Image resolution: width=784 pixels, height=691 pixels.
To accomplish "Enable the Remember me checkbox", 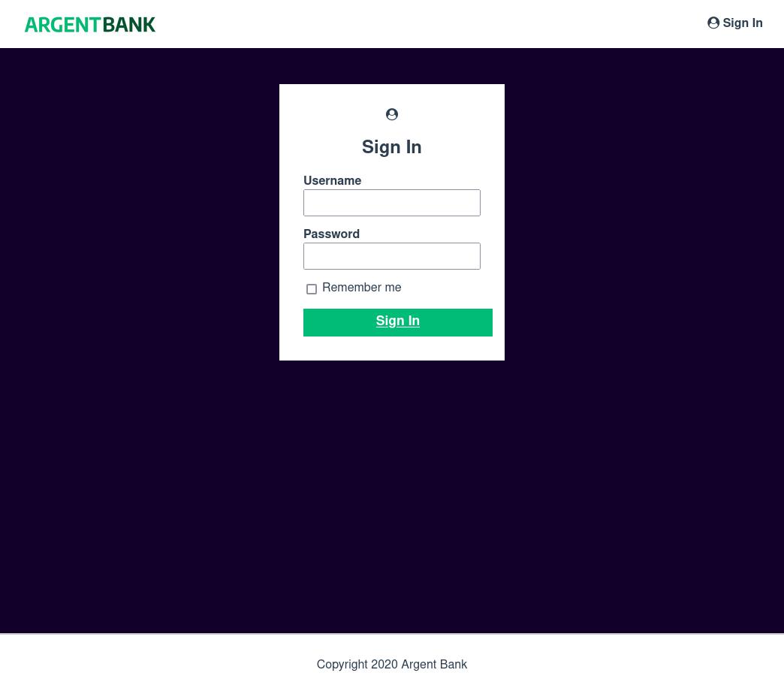I will pyautogui.click(x=312, y=289).
